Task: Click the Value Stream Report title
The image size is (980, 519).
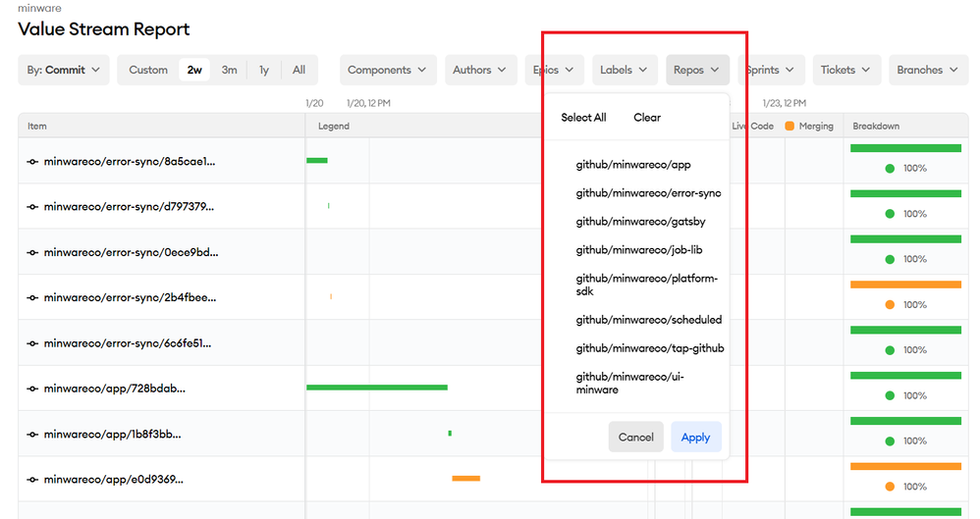Action: pyautogui.click(x=104, y=29)
